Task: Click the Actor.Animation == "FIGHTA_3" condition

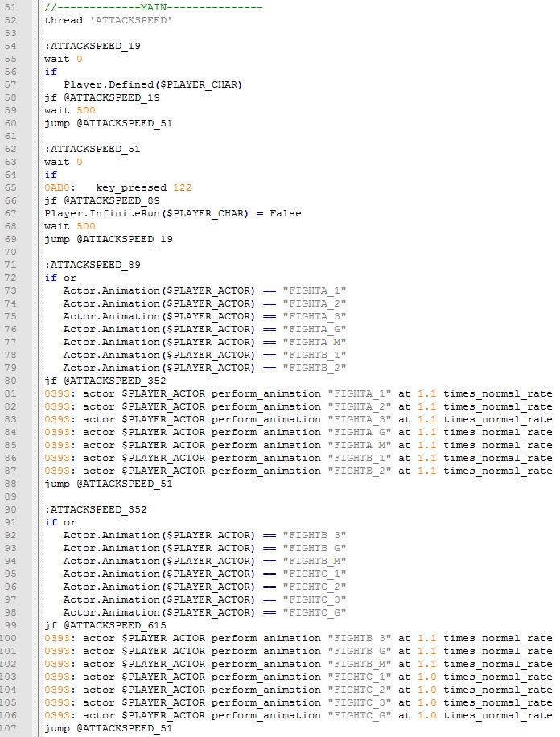Action: tap(205, 316)
